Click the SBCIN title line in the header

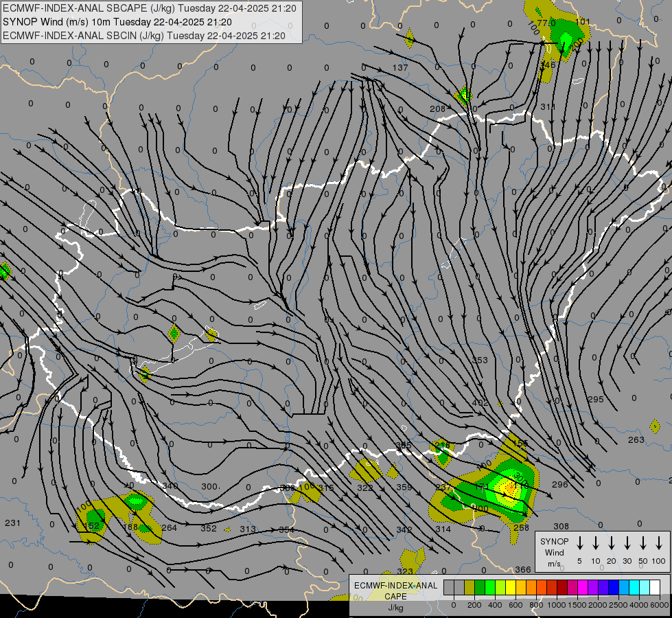pos(144,36)
